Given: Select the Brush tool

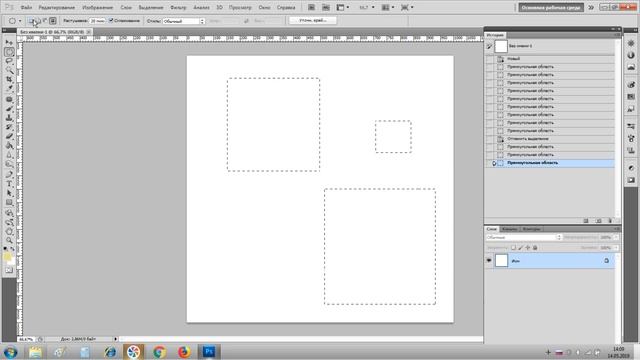Looking at the screenshot, I should tap(9, 109).
